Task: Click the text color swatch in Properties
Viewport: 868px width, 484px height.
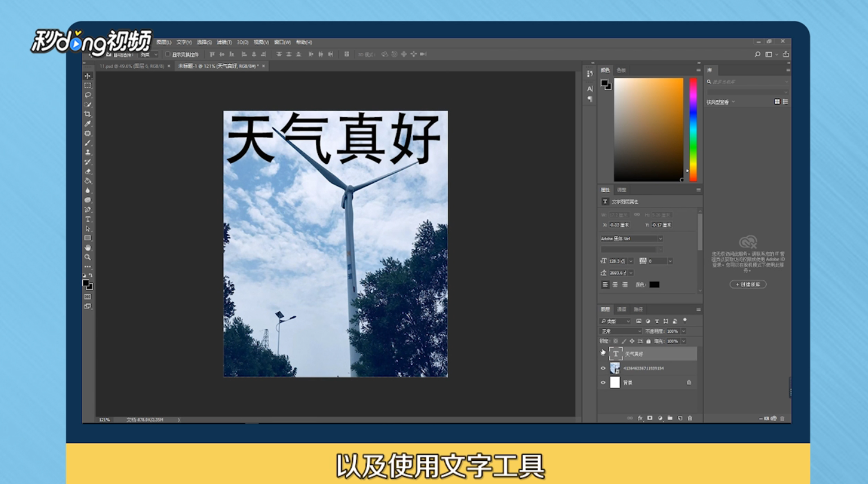Action: tap(654, 285)
